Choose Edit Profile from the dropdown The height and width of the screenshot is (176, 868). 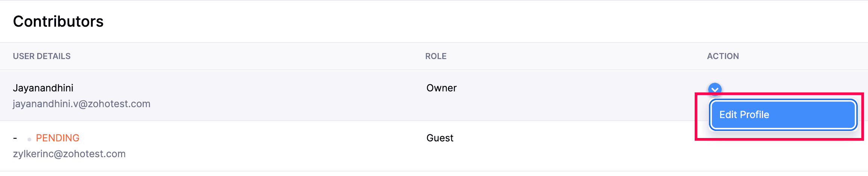(782, 115)
